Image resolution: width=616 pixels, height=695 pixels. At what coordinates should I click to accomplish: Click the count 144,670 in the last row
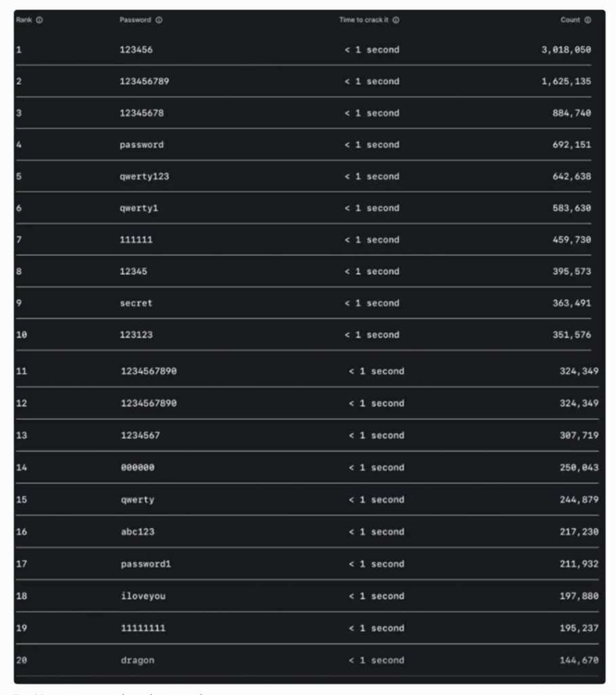(x=579, y=660)
